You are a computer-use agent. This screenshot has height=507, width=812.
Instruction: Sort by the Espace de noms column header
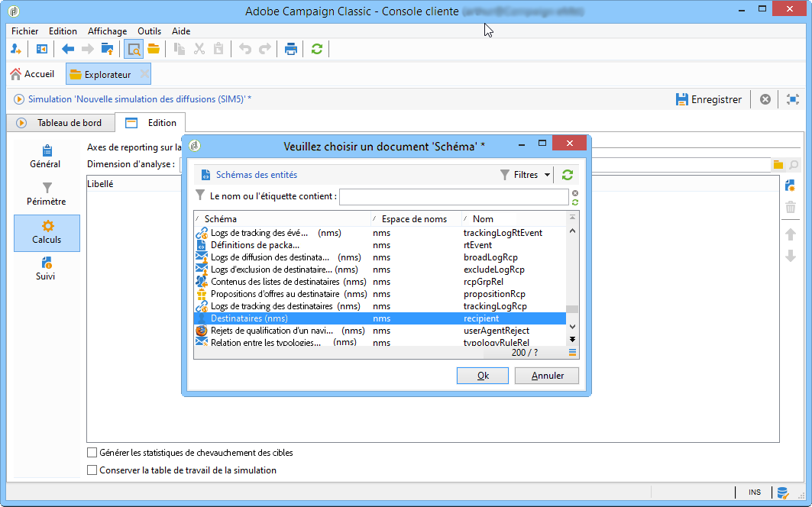pyautogui.click(x=416, y=219)
